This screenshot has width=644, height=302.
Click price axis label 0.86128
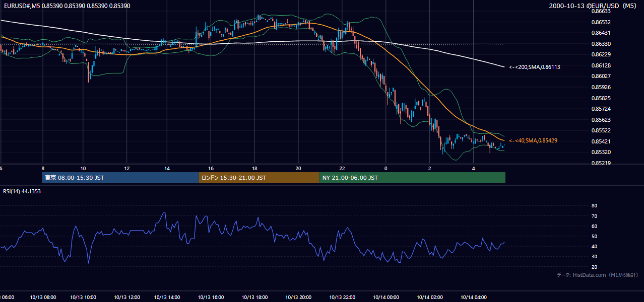pyautogui.click(x=601, y=65)
